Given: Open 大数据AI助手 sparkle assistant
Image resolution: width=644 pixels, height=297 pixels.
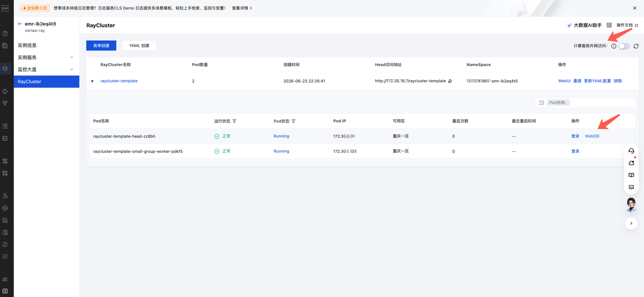Looking at the screenshot, I should tap(584, 25).
